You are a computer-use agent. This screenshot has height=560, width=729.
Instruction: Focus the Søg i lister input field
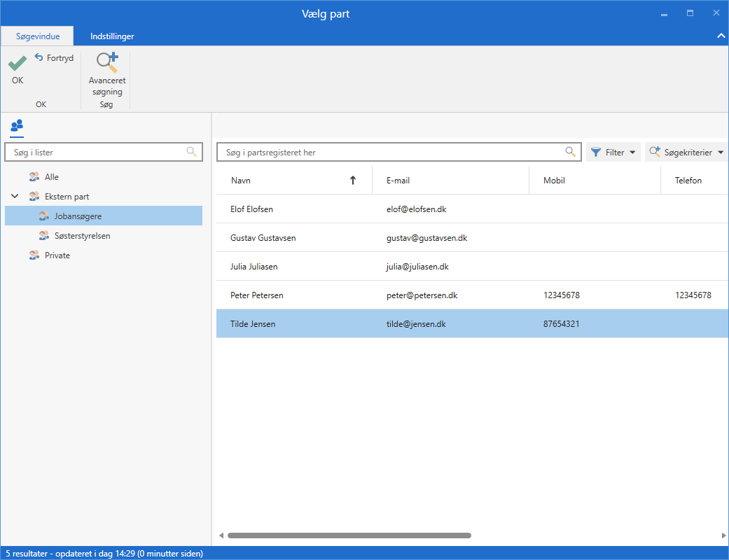pyautogui.click(x=104, y=152)
